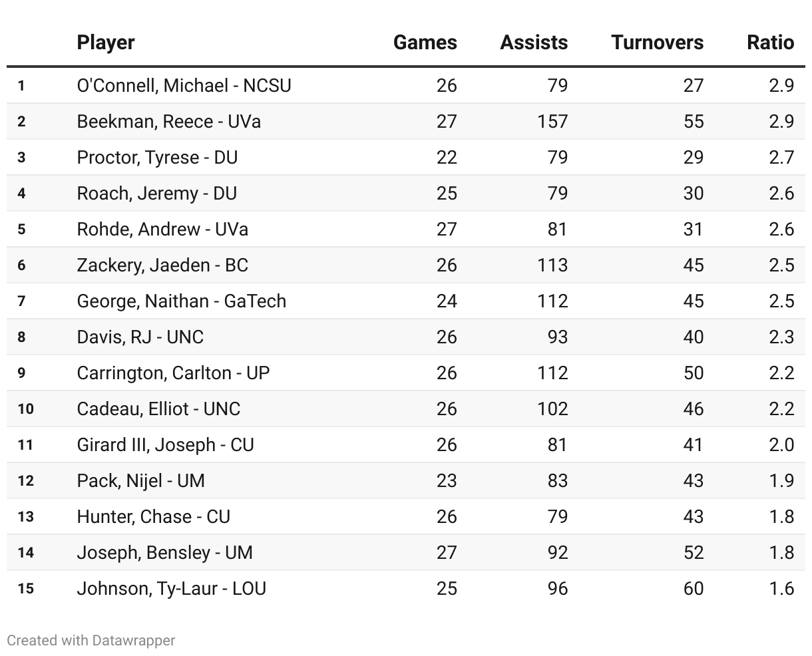The width and height of the screenshot is (812, 656).
Task: Select Proctor, Tyrese - DU entry
Action: click(x=157, y=157)
